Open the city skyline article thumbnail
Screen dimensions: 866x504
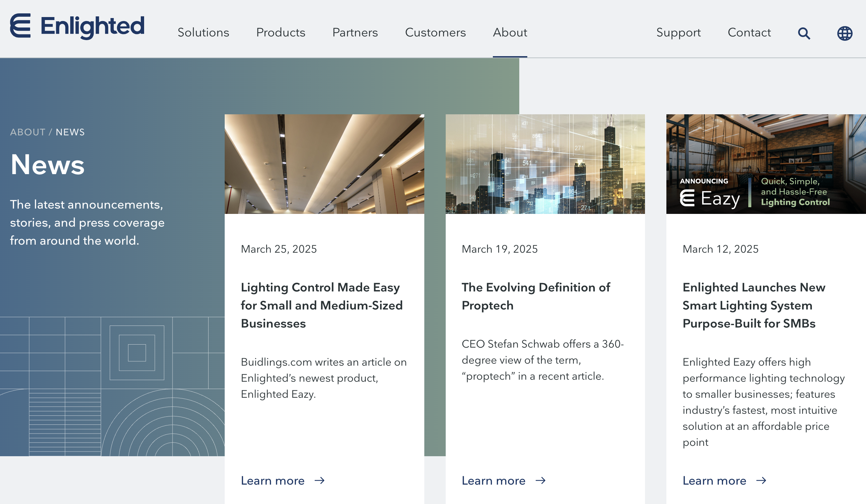pos(545,164)
